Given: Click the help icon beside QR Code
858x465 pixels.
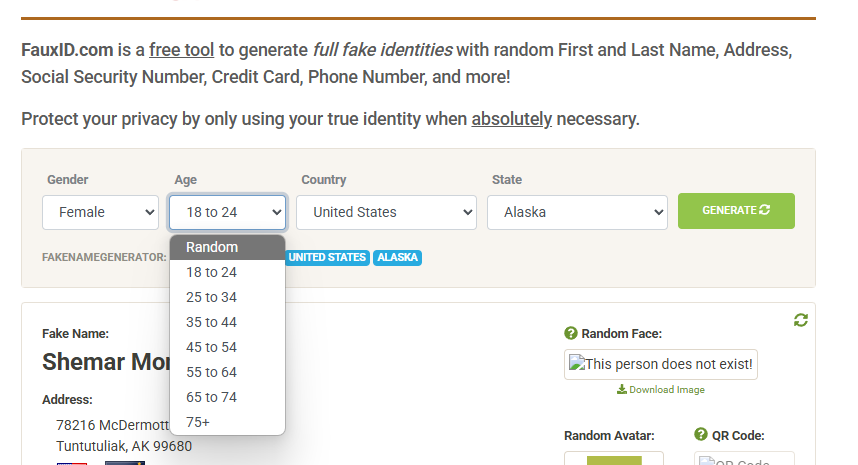Looking at the screenshot, I should (x=701, y=434).
